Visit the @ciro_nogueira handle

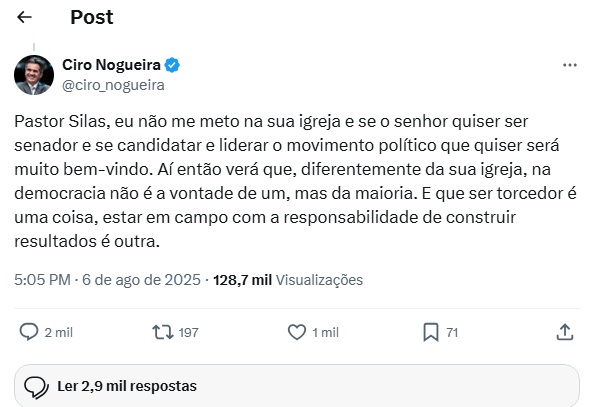[x=113, y=85]
